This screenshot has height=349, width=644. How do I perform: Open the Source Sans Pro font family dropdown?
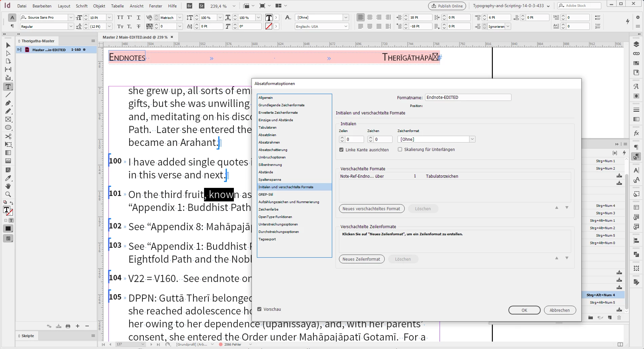point(71,17)
